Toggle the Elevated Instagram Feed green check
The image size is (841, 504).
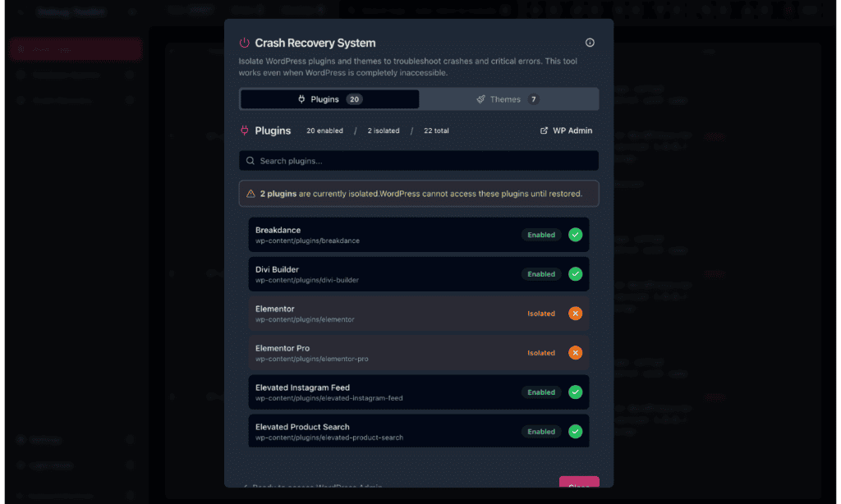(575, 392)
